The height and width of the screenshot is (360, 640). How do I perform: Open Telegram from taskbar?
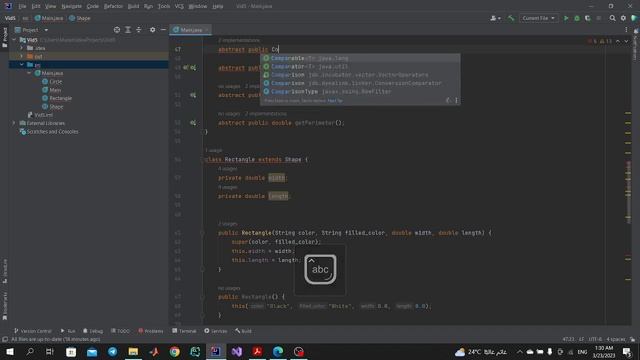[113, 351]
